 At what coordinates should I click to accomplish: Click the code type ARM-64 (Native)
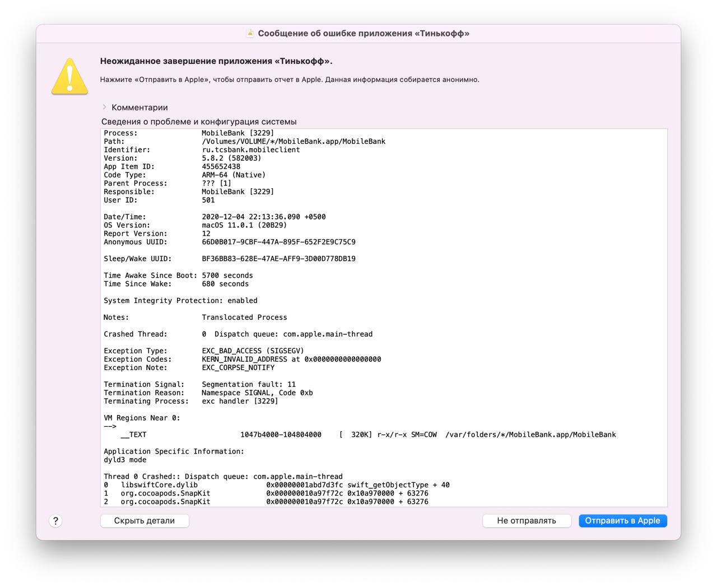pyautogui.click(x=234, y=175)
